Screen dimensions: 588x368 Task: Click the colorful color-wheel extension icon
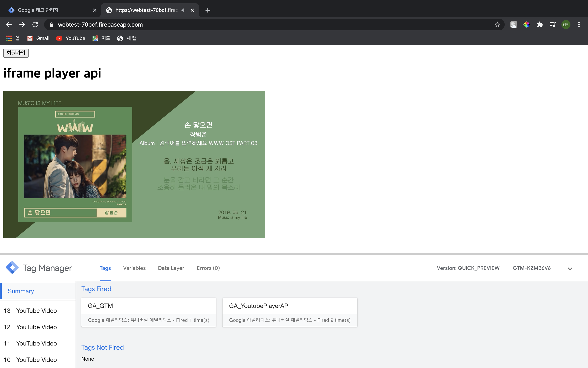point(527,25)
